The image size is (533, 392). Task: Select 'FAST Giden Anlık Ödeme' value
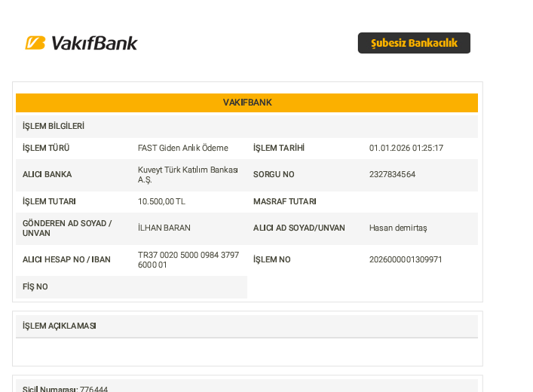click(183, 148)
